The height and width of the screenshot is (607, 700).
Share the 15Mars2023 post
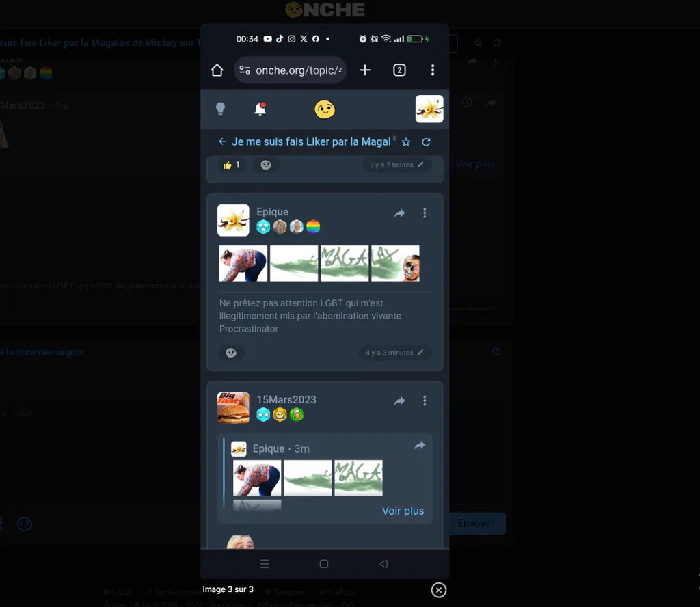click(x=399, y=401)
